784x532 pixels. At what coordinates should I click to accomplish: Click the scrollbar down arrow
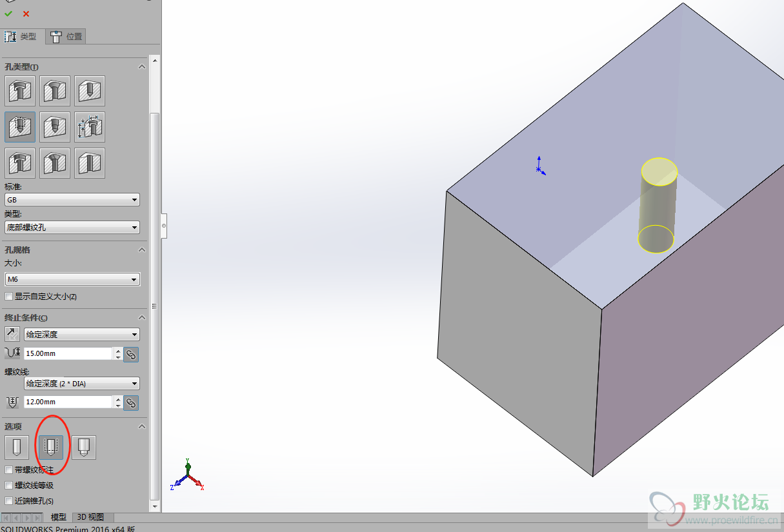click(x=154, y=507)
